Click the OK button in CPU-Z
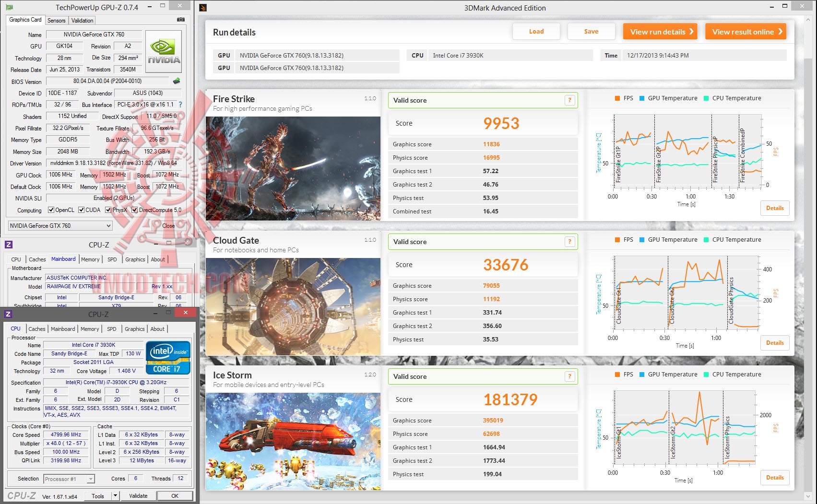Image resolution: width=817 pixels, height=504 pixels. click(175, 496)
